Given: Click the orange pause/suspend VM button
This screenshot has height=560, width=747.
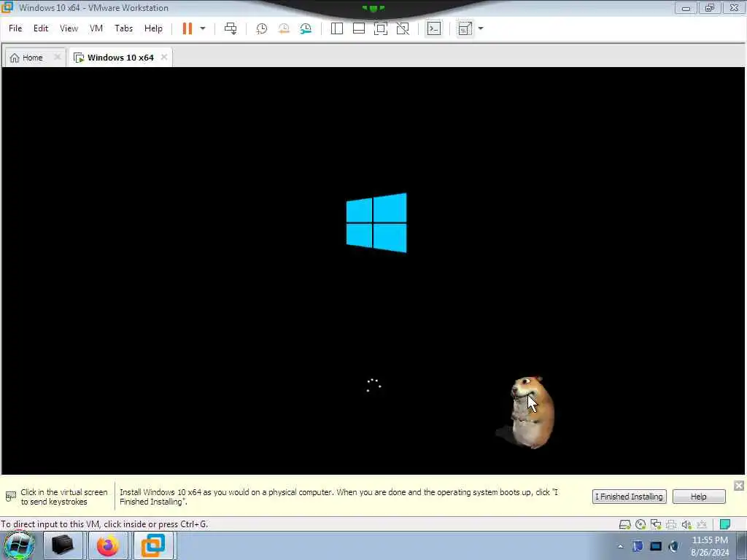Looking at the screenshot, I should click(187, 28).
